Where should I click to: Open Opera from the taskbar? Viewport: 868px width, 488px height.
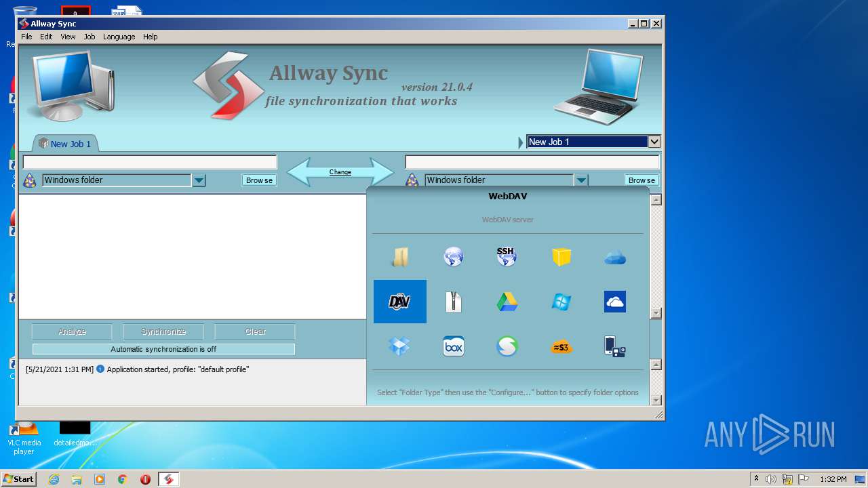(x=145, y=479)
